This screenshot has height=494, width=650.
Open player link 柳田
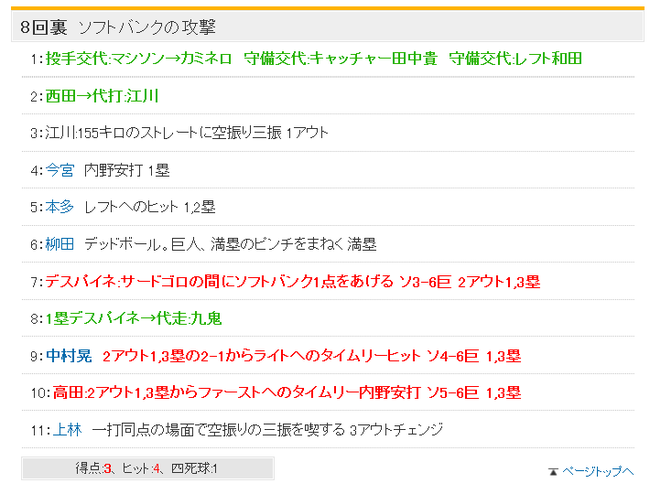coord(60,244)
